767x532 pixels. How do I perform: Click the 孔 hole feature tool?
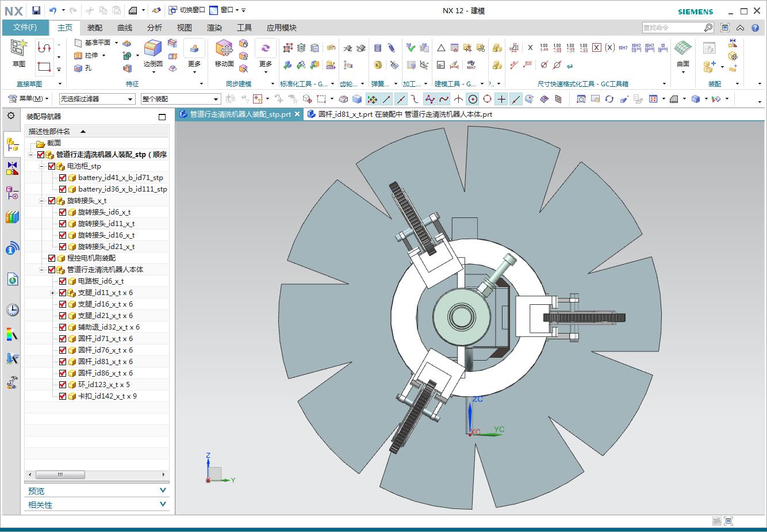[82, 68]
